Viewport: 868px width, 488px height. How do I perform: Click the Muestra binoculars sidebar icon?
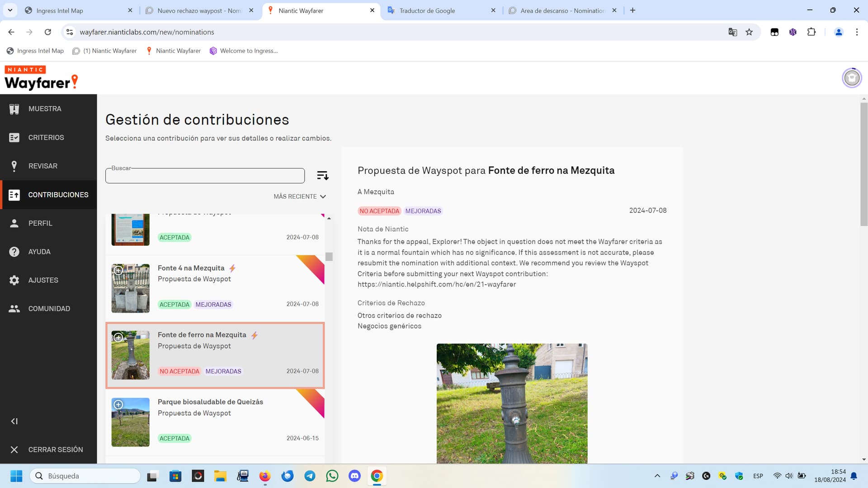coord(14,109)
